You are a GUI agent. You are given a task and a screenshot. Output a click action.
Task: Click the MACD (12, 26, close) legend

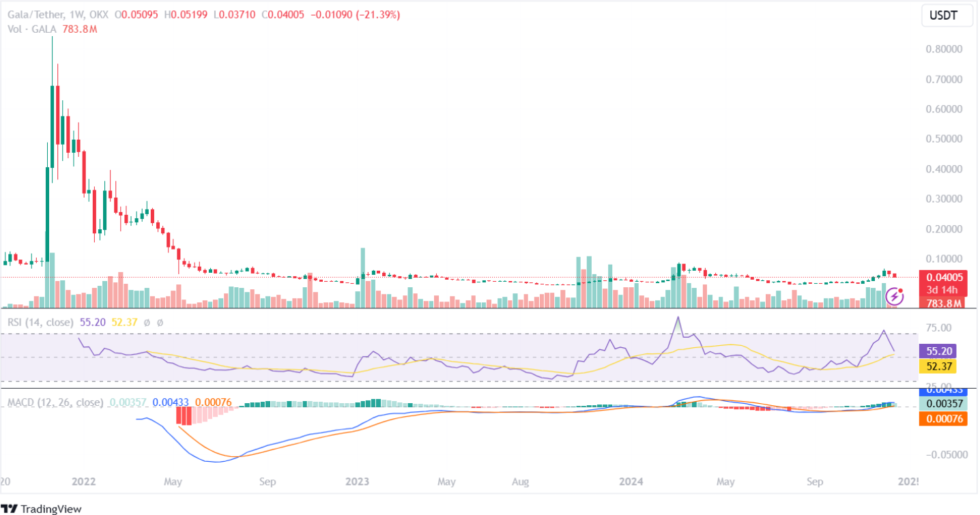pos(55,402)
